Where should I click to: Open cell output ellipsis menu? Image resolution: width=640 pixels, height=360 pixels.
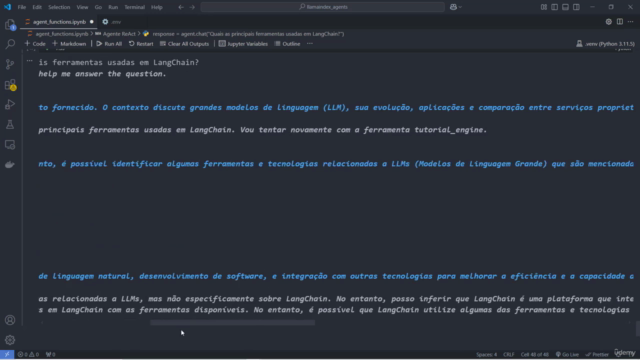tap(29, 61)
